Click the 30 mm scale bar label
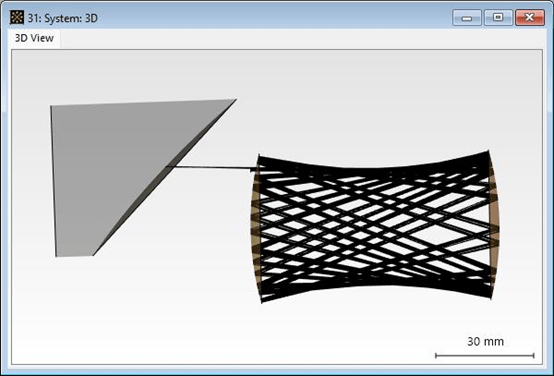The image size is (554, 376). coord(485,341)
